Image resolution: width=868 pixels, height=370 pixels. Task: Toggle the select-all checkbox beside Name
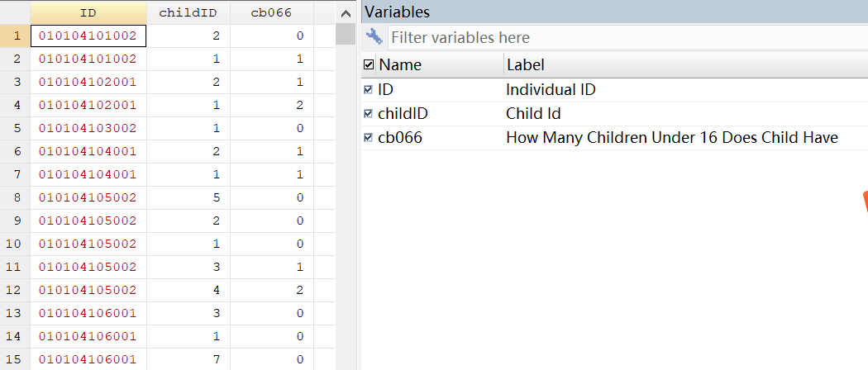coord(369,65)
